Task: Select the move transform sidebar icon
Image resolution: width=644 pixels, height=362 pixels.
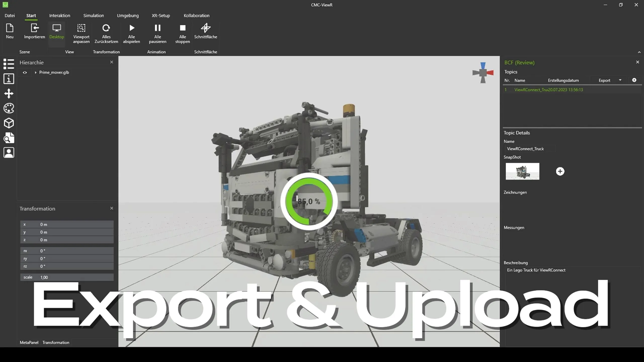Action: click(9, 94)
